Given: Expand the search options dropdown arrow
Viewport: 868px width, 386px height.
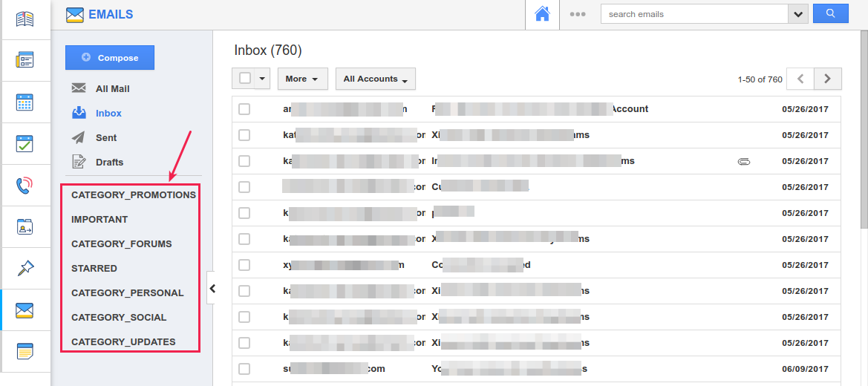Looking at the screenshot, I should pyautogui.click(x=797, y=14).
